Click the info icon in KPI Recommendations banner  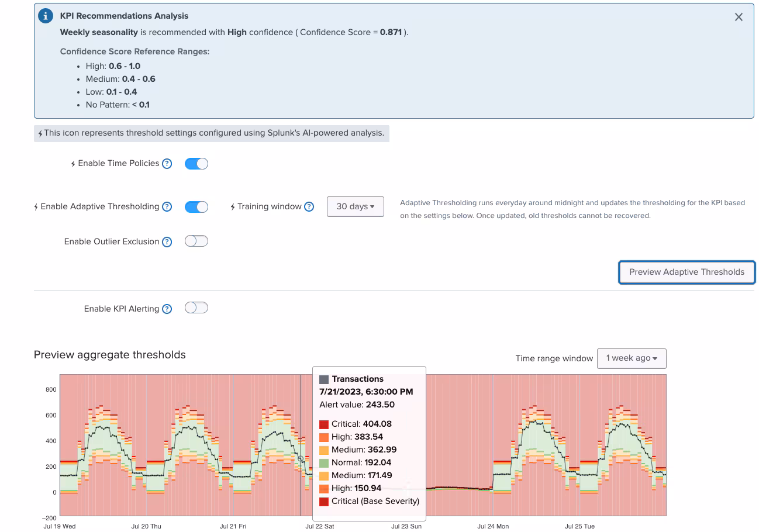click(46, 16)
